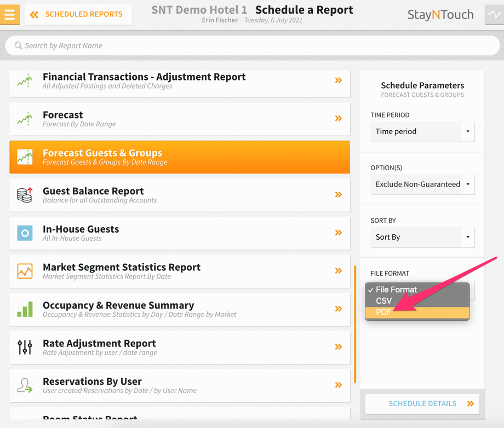This screenshot has height=428, width=504.
Task: Click the Reservations By User row chevron
Action: (x=338, y=385)
